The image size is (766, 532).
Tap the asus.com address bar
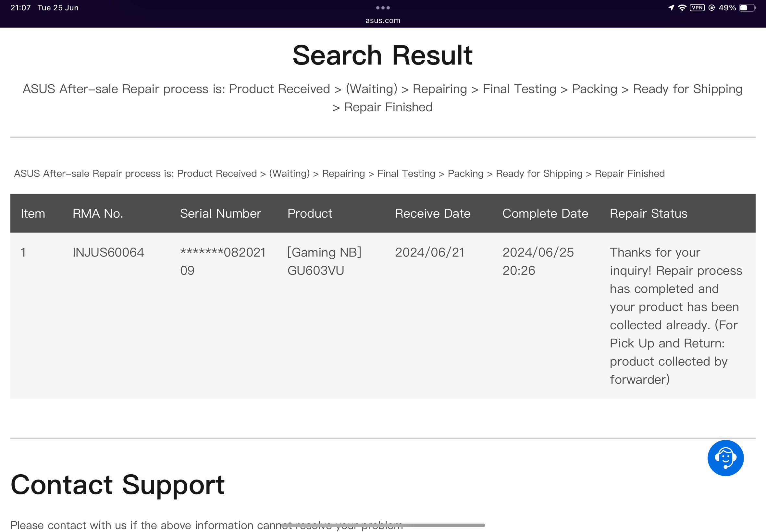pos(383,20)
